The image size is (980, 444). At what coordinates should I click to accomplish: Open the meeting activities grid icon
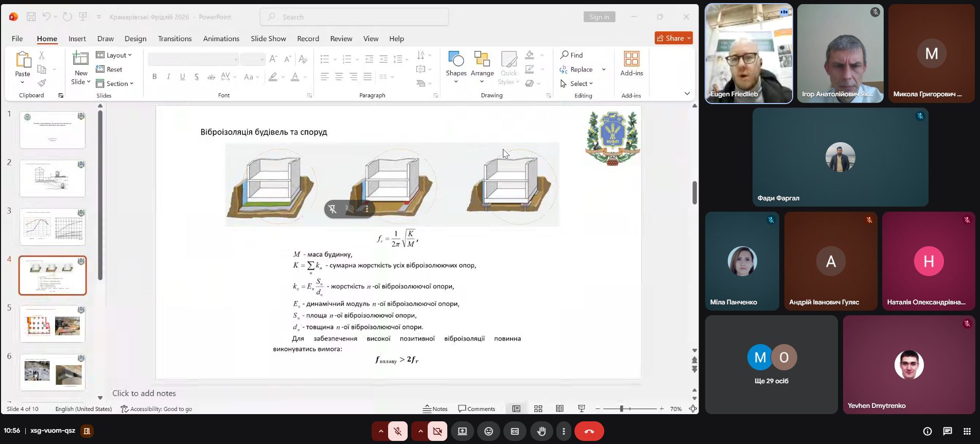[967, 431]
